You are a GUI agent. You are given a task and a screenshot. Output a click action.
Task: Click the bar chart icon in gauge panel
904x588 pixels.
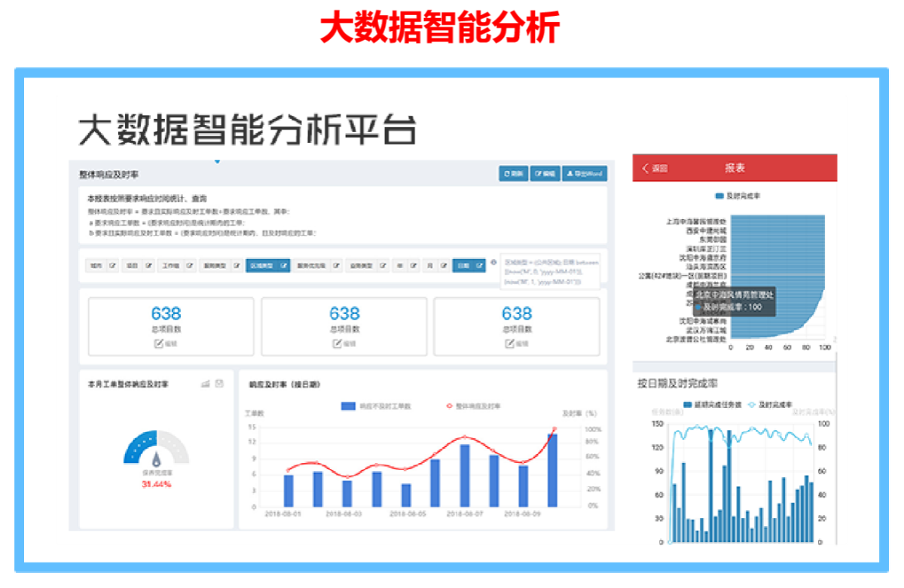(x=205, y=384)
